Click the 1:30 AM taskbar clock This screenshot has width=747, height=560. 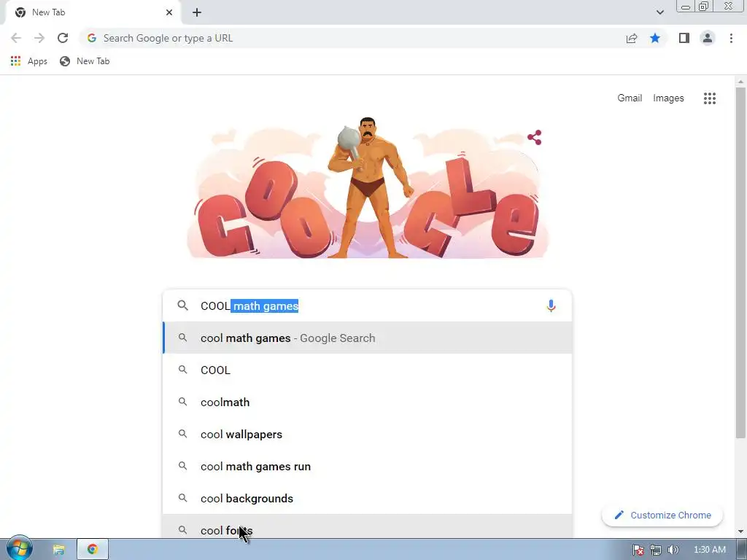pyautogui.click(x=709, y=550)
